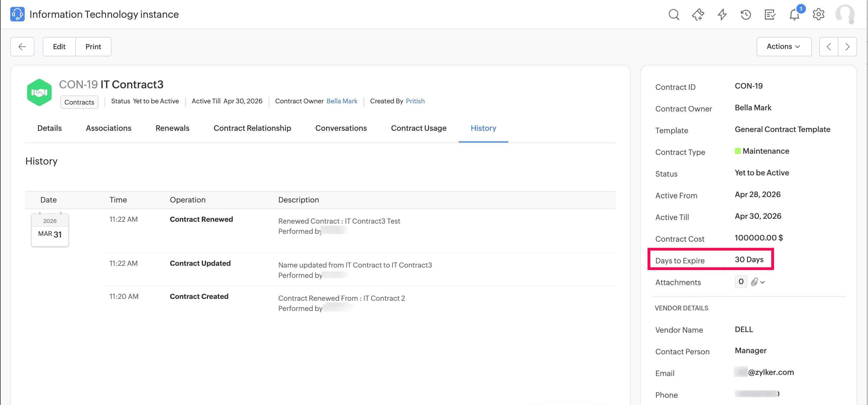Open the notes checklist icon
Image resolution: width=868 pixels, height=405 pixels.
(x=770, y=14)
